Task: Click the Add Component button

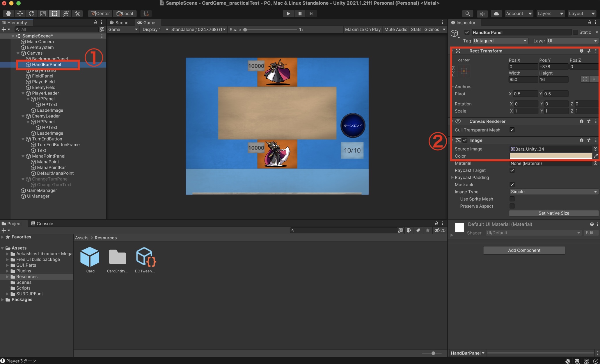Action: tap(524, 250)
